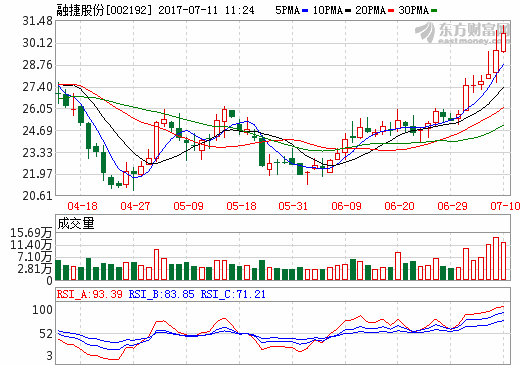The height and width of the screenshot is (365, 520).
Task: Click the 52 RSI axis label
Action: (46, 334)
